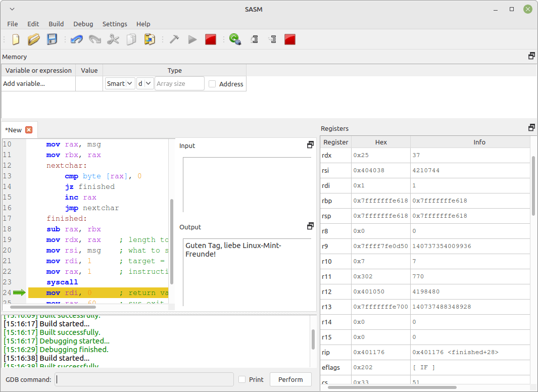Enable Print for GDB command output

tap(241, 379)
